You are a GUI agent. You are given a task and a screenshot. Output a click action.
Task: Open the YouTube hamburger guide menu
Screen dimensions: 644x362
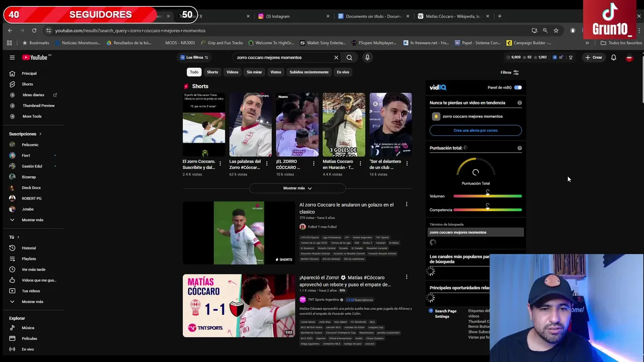[12, 57]
